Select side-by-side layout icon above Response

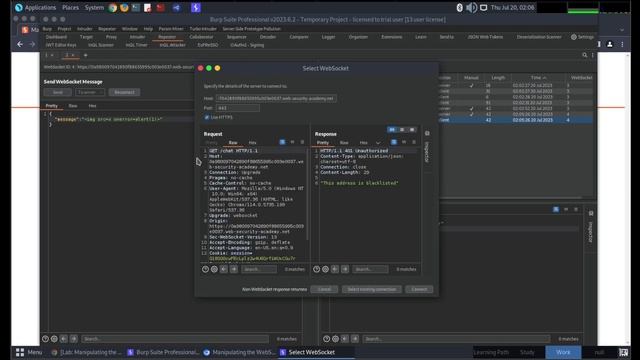[392, 129]
